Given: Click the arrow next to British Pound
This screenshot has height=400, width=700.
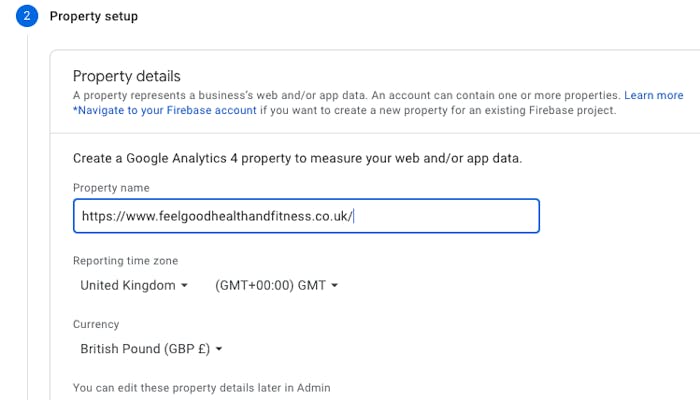Looking at the screenshot, I should pyautogui.click(x=218, y=350).
